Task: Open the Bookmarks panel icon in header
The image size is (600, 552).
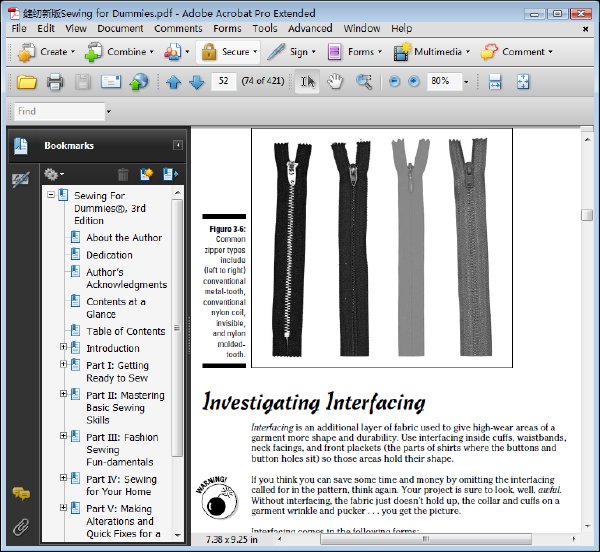Action: [21, 146]
